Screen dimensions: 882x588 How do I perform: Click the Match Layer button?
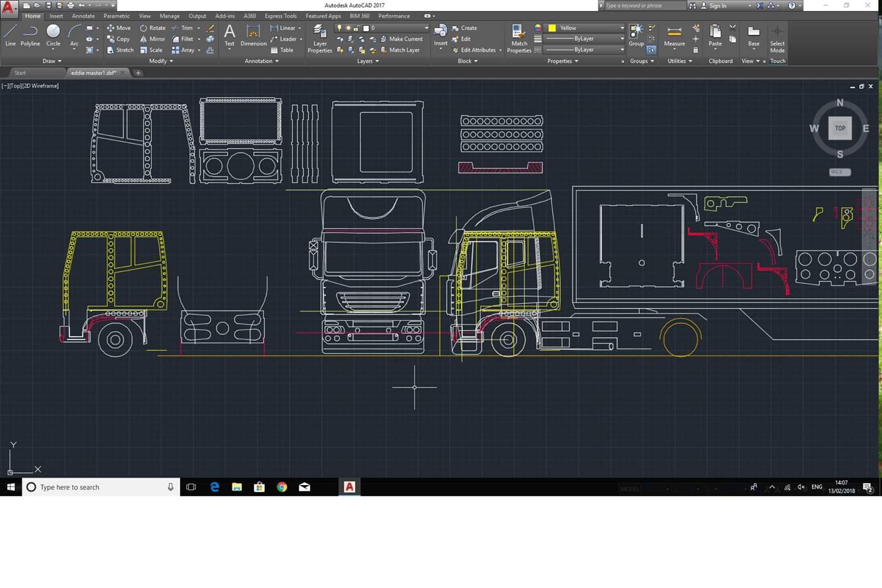pos(399,50)
